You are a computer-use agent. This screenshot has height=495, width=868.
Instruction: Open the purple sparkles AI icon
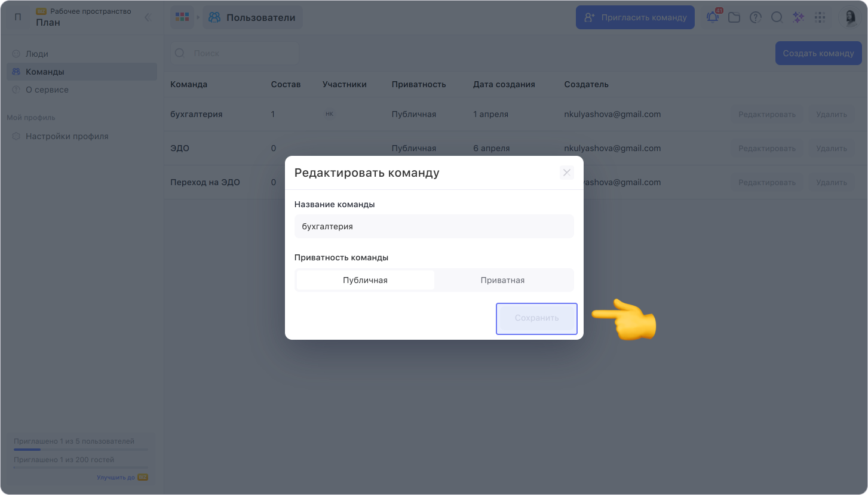(x=798, y=17)
